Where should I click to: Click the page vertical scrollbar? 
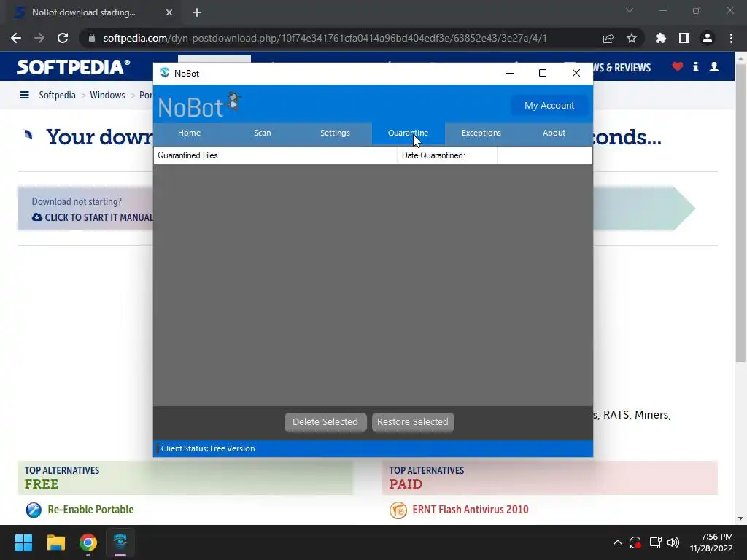coord(740,213)
